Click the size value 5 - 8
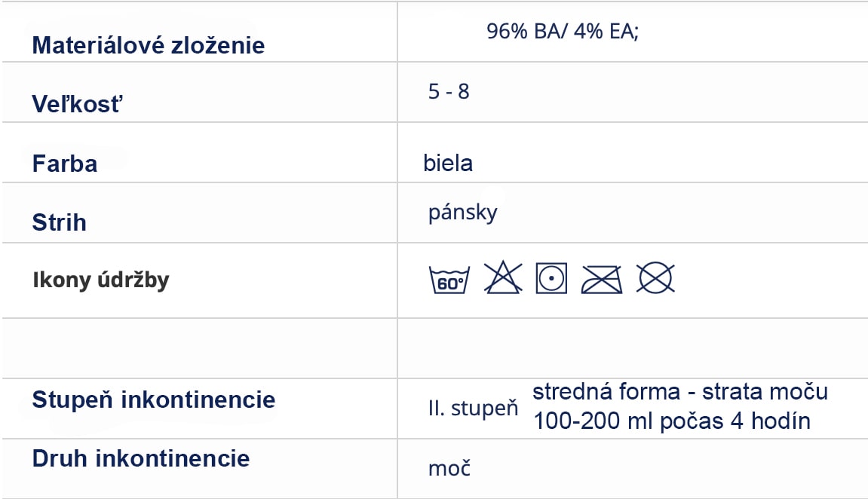 449,91
